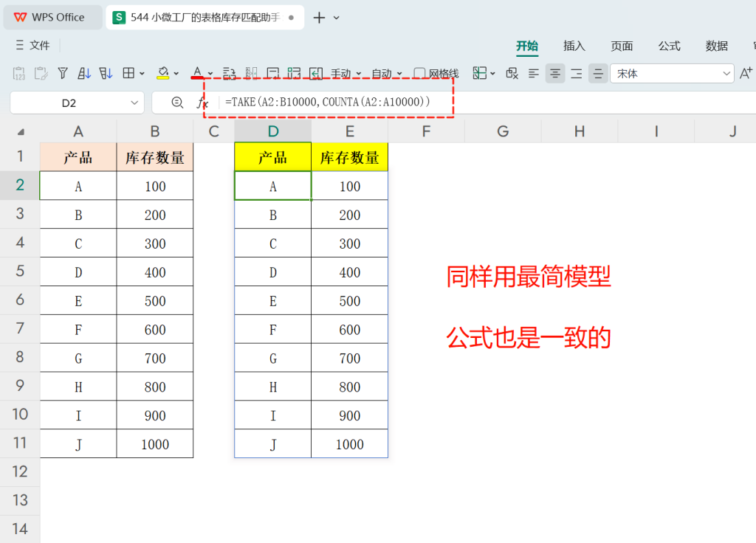This screenshot has width=756, height=543.
Task: Click the select-all corner triangle
Action: point(21,132)
